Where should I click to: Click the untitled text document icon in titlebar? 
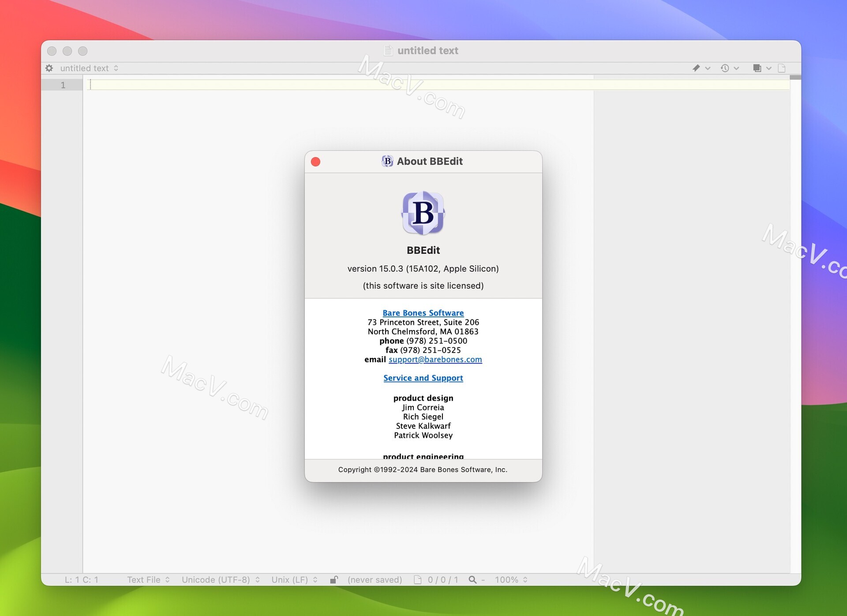click(388, 50)
